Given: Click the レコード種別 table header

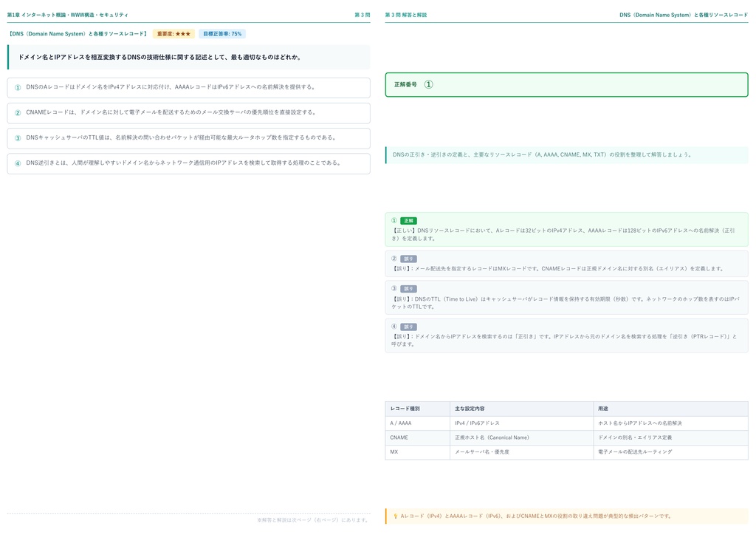Looking at the screenshot, I should click(405, 409).
